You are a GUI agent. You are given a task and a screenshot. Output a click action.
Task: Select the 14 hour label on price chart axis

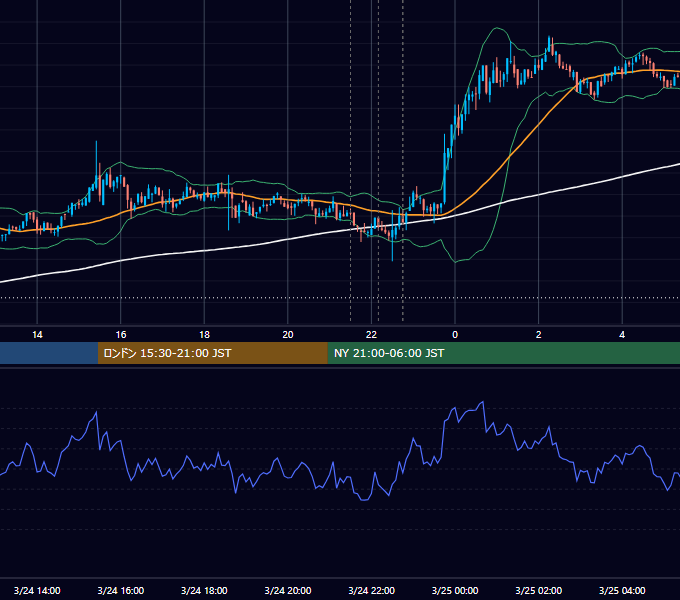tap(37, 335)
